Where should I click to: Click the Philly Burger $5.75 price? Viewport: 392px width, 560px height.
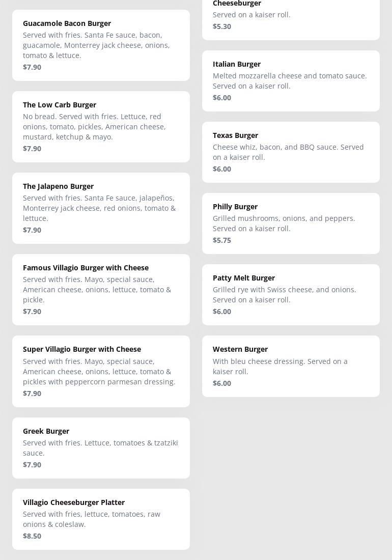222,240
